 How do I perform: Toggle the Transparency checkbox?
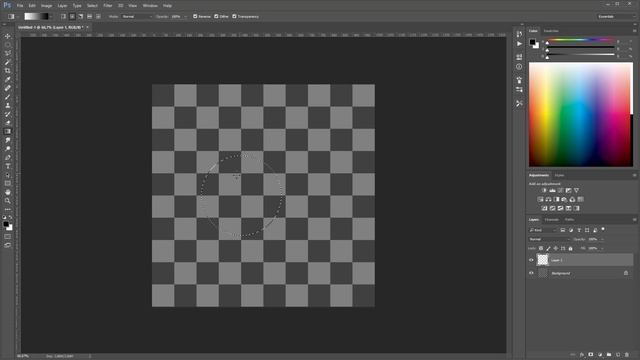click(x=234, y=16)
